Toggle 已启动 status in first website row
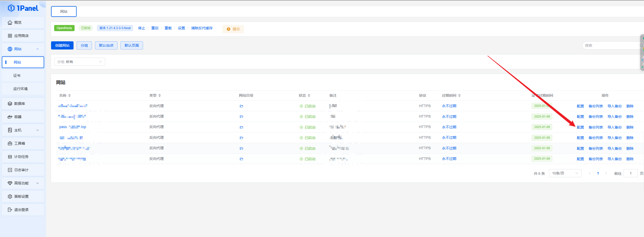 click(x=307, y=106)
